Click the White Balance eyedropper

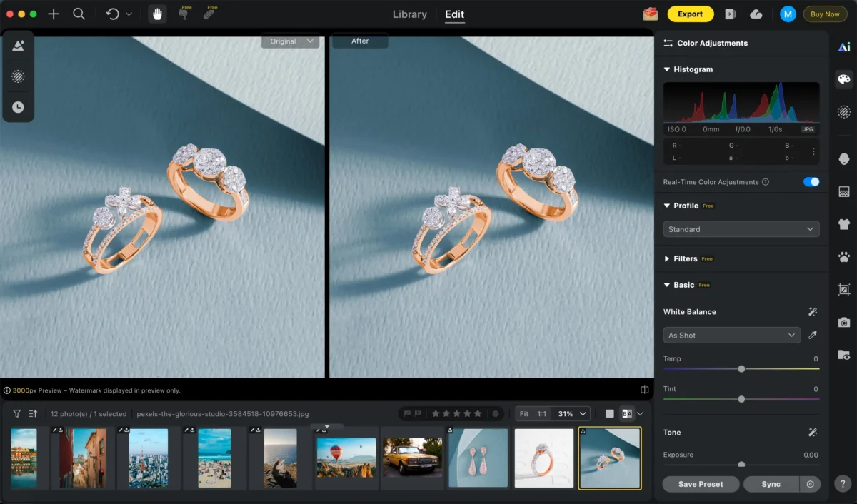812,335
